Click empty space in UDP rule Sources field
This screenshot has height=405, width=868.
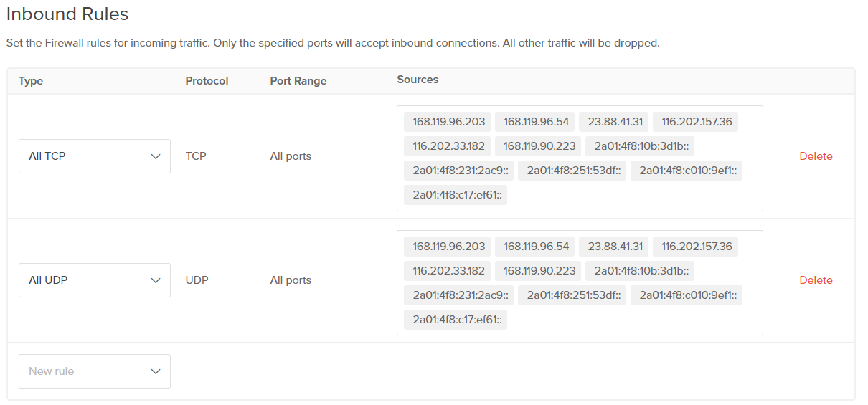(x=631, y=320)
